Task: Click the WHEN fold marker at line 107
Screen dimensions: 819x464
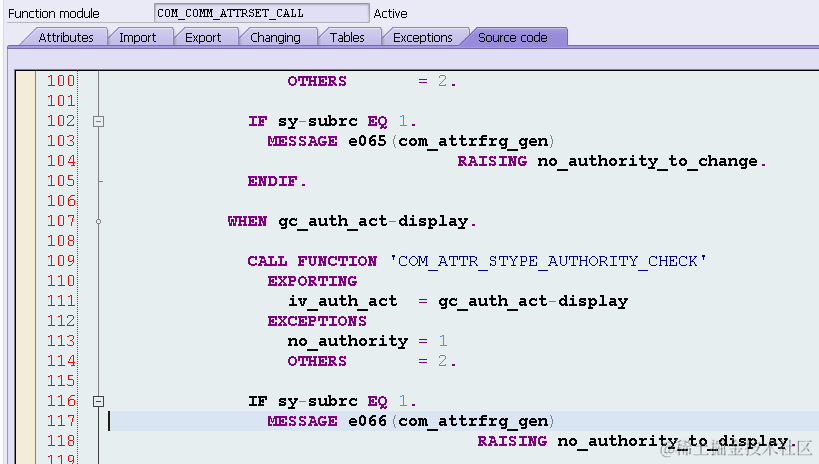Action: point(98,222)
